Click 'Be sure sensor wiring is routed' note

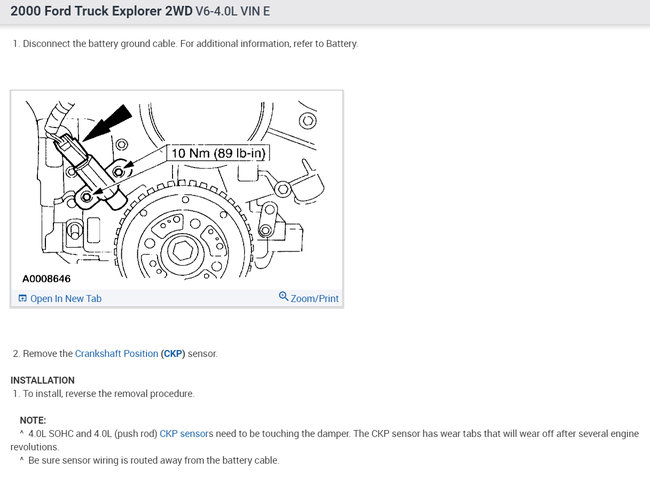149,460
